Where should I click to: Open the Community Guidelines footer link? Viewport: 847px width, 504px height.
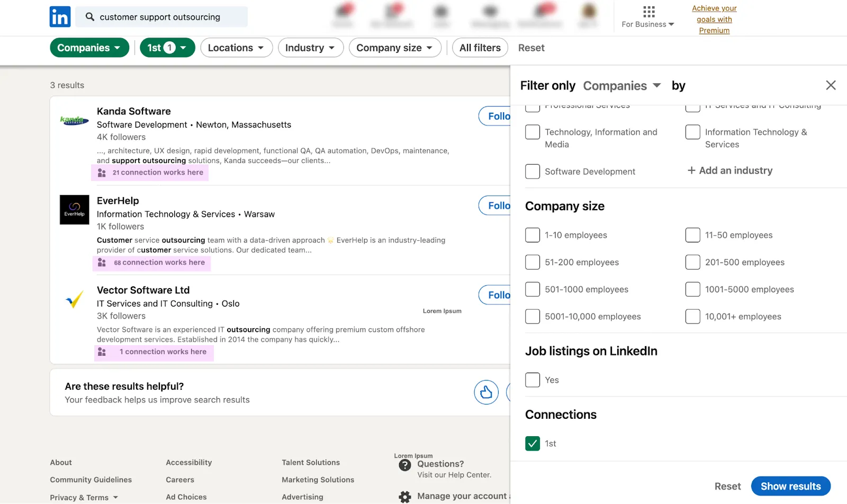tap(91, 480)
